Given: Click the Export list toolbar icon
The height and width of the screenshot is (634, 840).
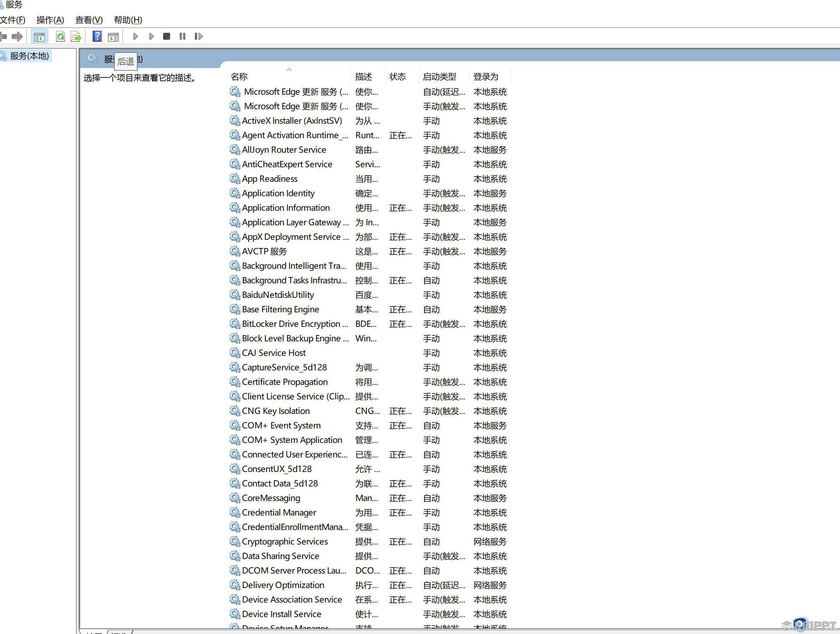Looking at the screenshot, I should (76, 36).
